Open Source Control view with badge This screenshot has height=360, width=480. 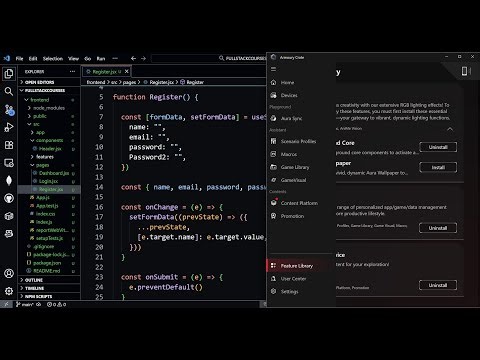tap(9, 109)
